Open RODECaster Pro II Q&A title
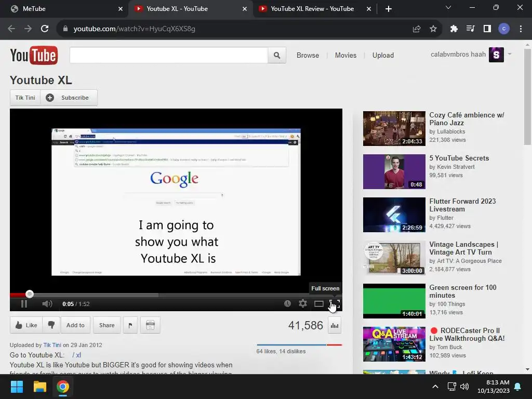The height and width of the screenshot is (399, 532). point(467,334)
